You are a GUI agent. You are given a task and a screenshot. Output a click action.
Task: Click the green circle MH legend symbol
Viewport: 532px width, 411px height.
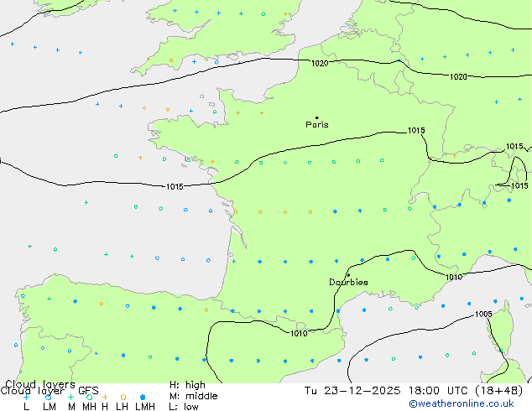point(89,397)
